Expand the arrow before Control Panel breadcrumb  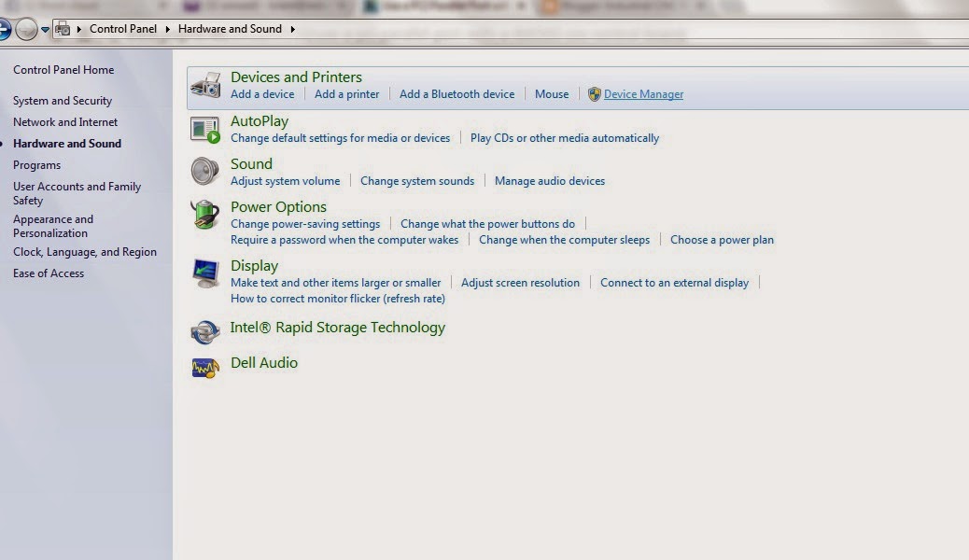pyautogui.click(x=79, y=29)
